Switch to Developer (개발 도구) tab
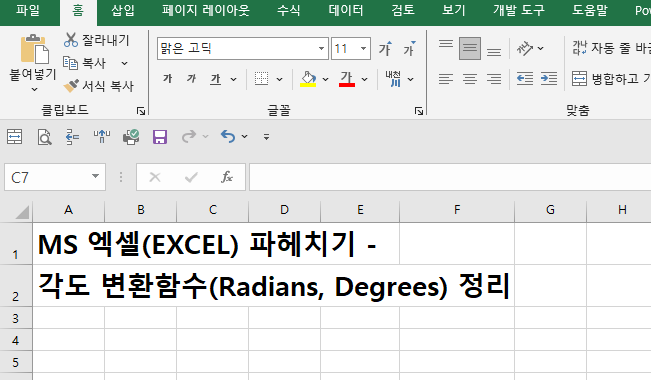The image size is (651, 380). (519, 10)
